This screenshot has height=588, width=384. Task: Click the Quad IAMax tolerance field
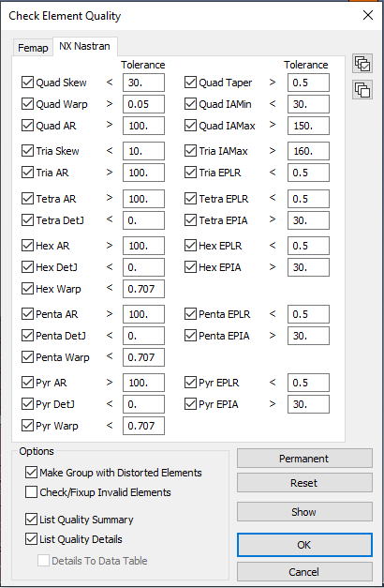pyautogui.click(x=308, y=126)
